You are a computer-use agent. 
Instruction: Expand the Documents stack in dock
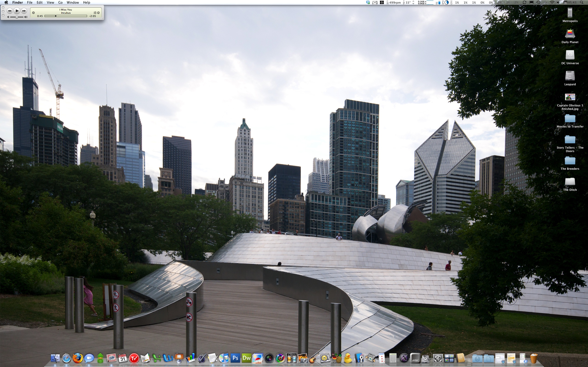[x=488, y=358]
